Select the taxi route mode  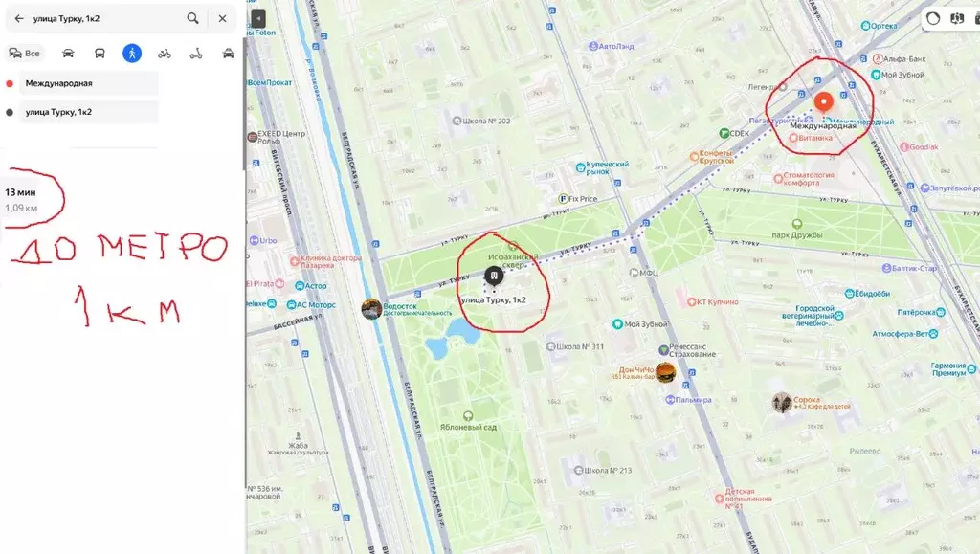pos(228,54)
